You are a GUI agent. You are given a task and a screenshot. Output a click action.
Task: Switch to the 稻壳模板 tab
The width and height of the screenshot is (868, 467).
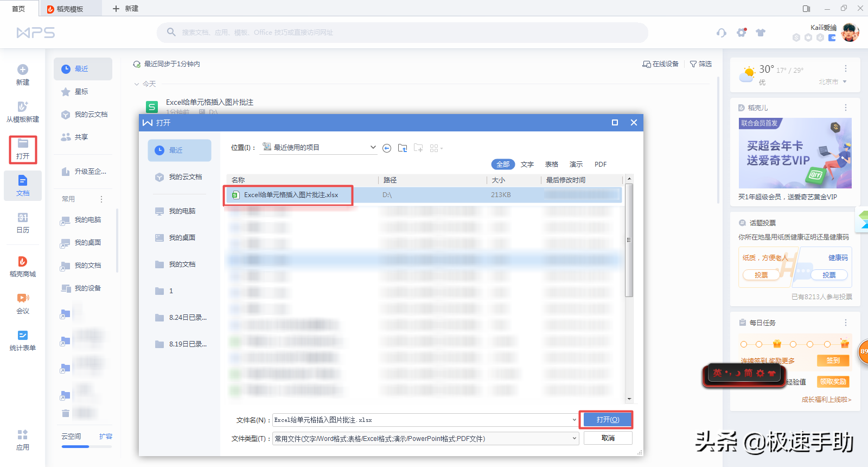click(x=70, y=9)
